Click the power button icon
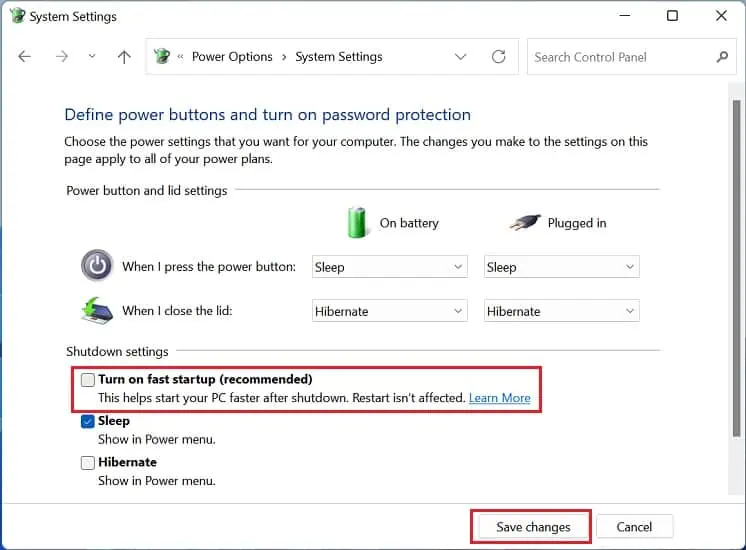Viewport: 746px width, 550px height. [97, 267]
